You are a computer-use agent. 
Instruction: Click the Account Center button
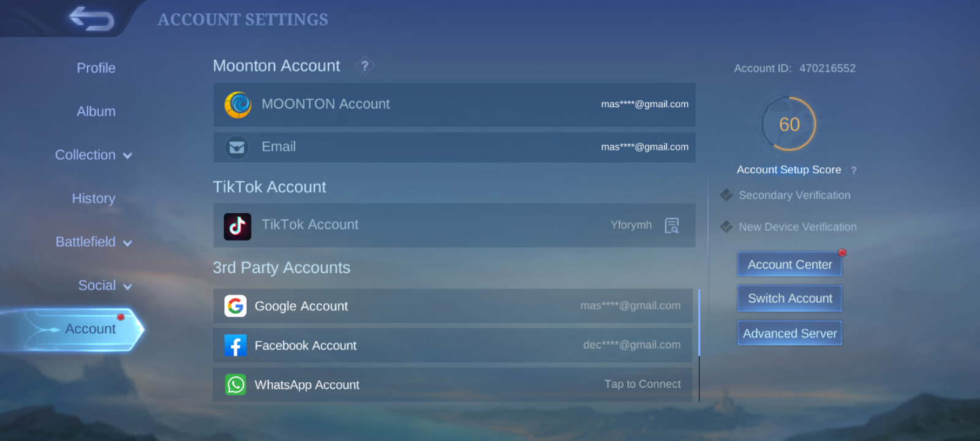(790, 265)
